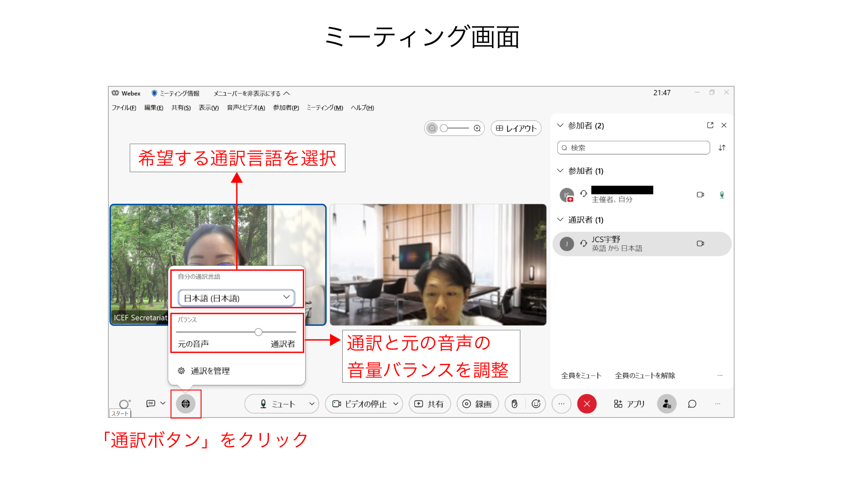
Task: Click the 検索 participant search field
Action: click(633, 148)
